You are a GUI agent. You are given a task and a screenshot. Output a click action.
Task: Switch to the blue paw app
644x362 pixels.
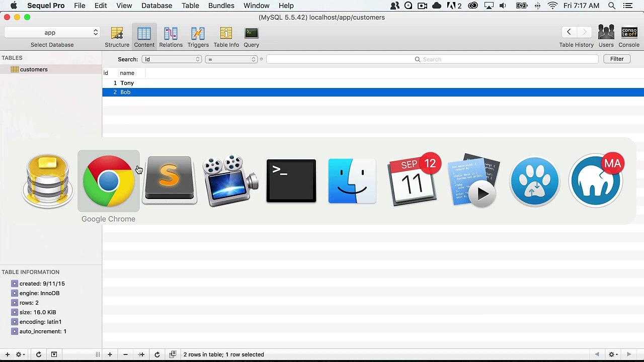pos(535,181)
